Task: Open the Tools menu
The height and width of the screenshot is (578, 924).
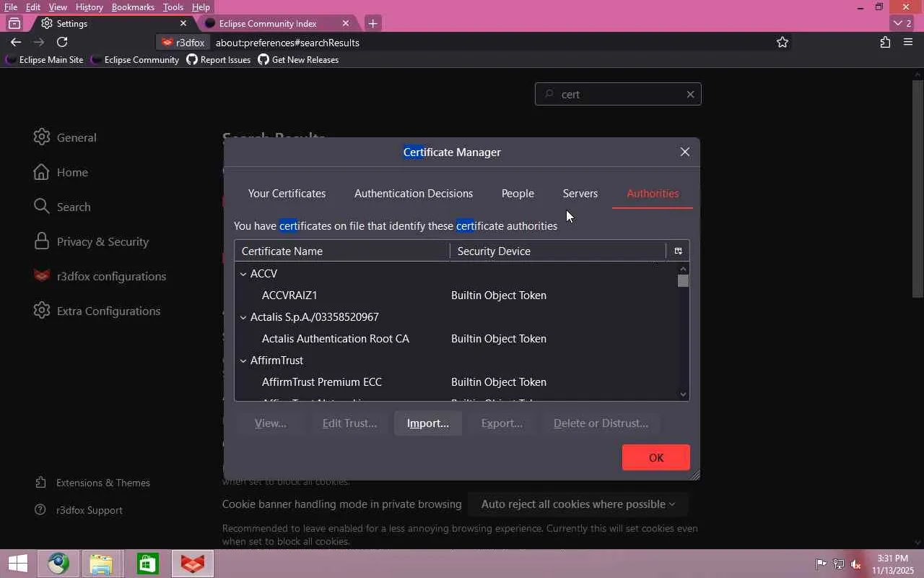Action: pyautogui.click(x=173, y=7)
